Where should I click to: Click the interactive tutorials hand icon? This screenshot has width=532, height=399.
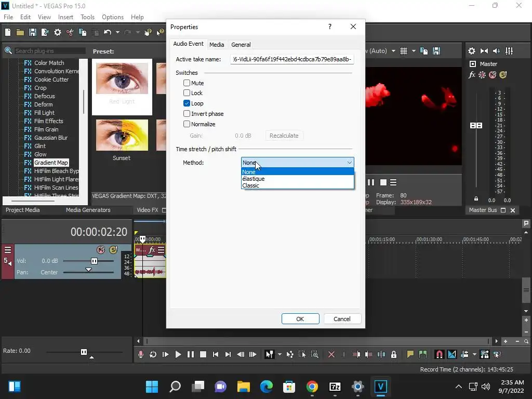[148, 32]
